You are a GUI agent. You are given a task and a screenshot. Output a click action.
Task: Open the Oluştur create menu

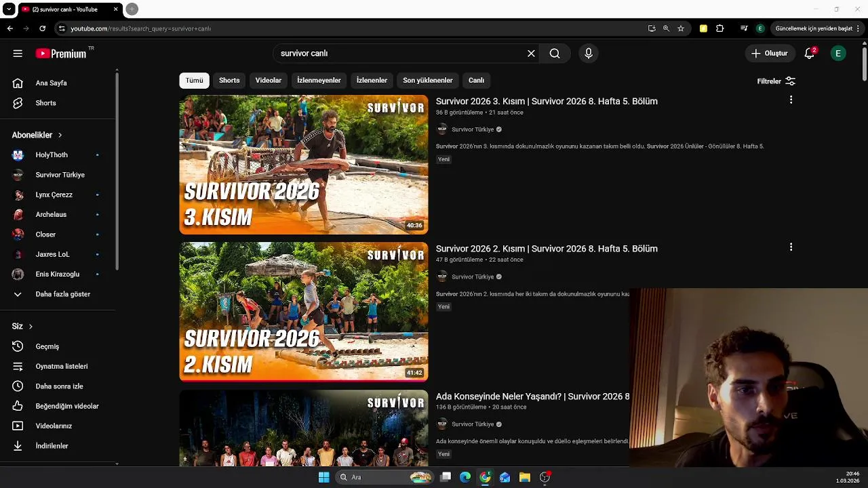(x=770, y=54)
